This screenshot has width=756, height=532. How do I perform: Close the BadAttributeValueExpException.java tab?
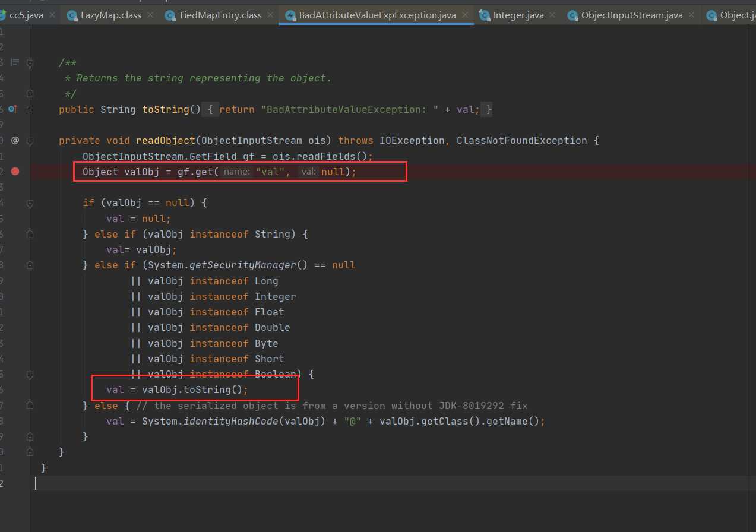pos(464,15)
